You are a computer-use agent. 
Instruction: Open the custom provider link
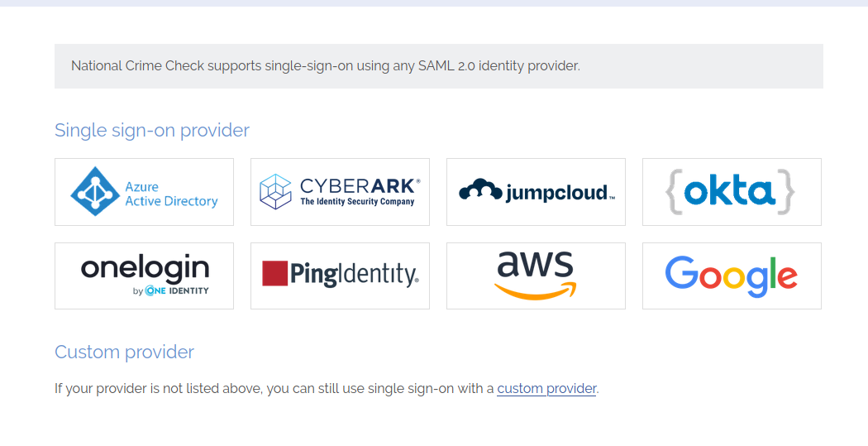[x=546, y=388]
